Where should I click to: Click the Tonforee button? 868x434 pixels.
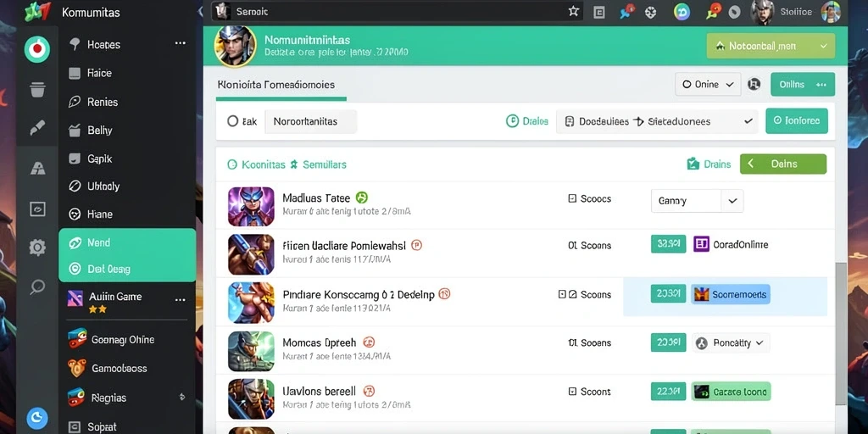click(x=797, y=120)
